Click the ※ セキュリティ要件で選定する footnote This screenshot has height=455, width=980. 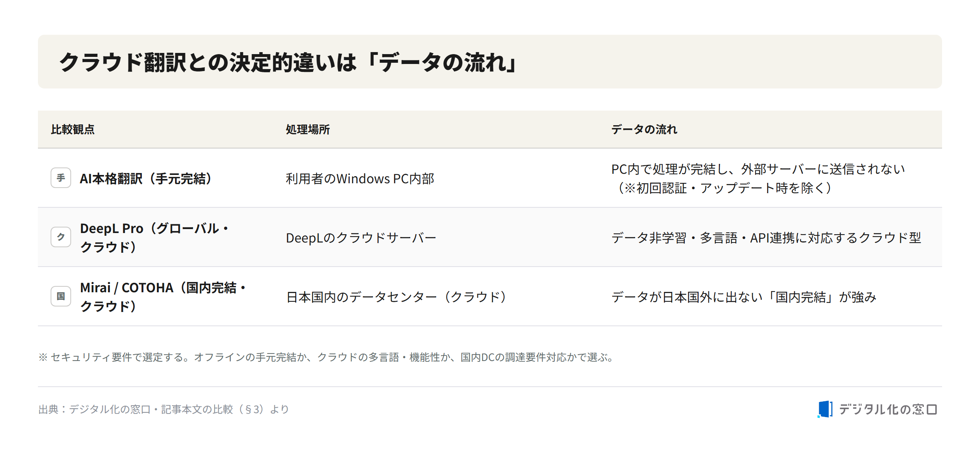327,357
